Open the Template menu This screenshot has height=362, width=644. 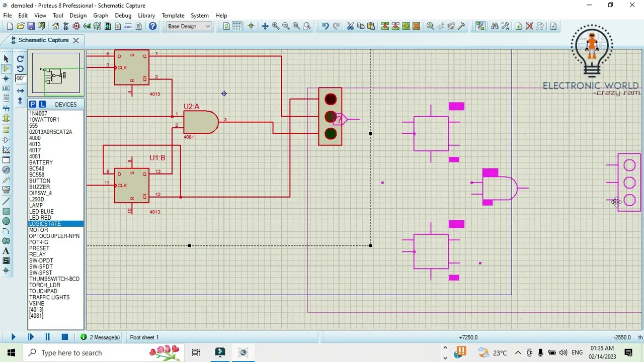tap(173, 16)
